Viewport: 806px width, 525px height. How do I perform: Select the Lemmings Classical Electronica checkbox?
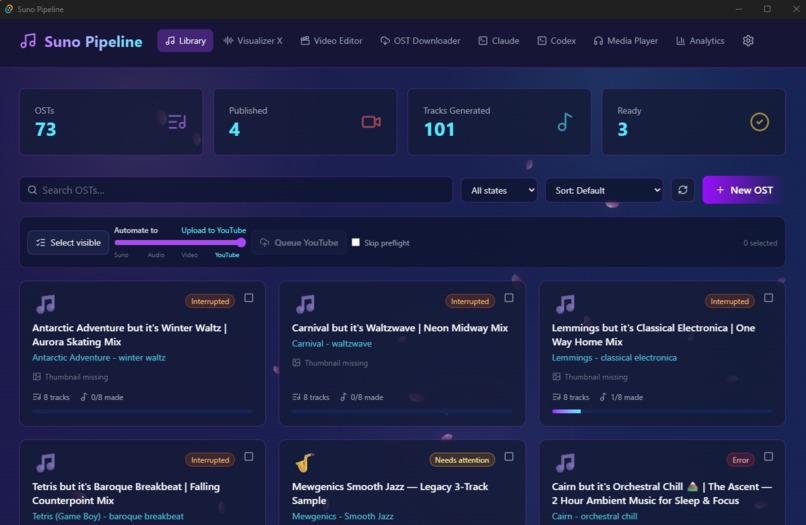pos(768,298)
